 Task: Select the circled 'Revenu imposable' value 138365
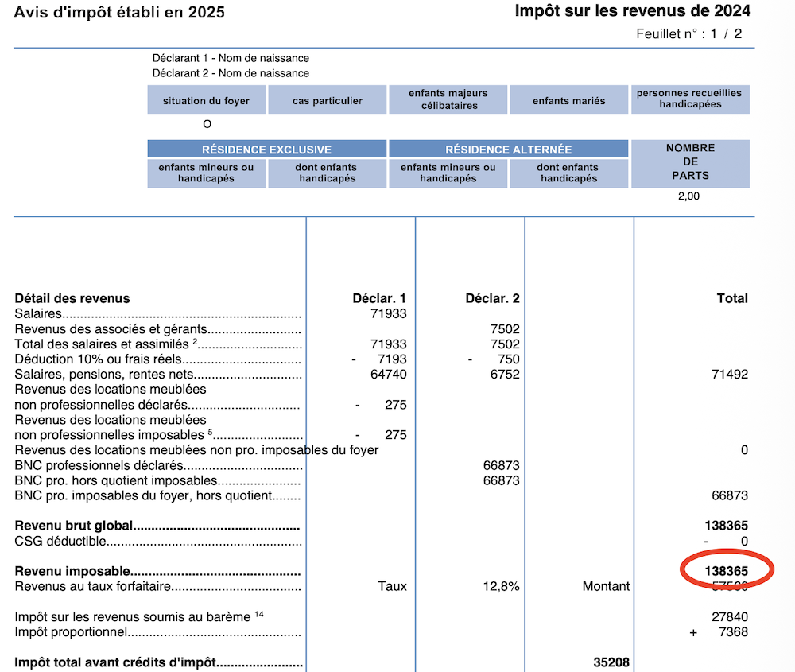click(726, 571)
